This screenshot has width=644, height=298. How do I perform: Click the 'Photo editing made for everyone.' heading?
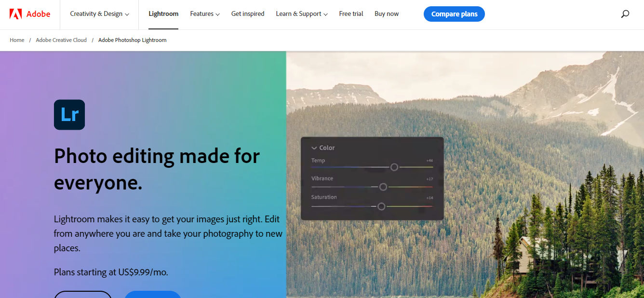pyautogui.click(x=157, y=169)
